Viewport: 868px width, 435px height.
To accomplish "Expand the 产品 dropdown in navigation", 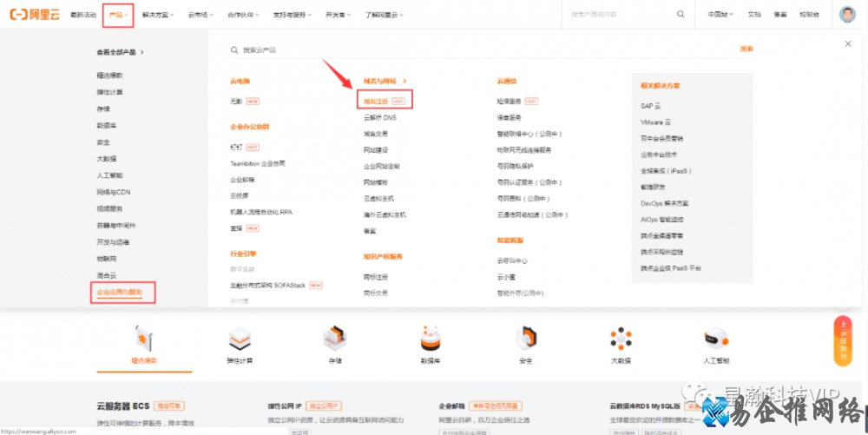I will coord(118,15).
